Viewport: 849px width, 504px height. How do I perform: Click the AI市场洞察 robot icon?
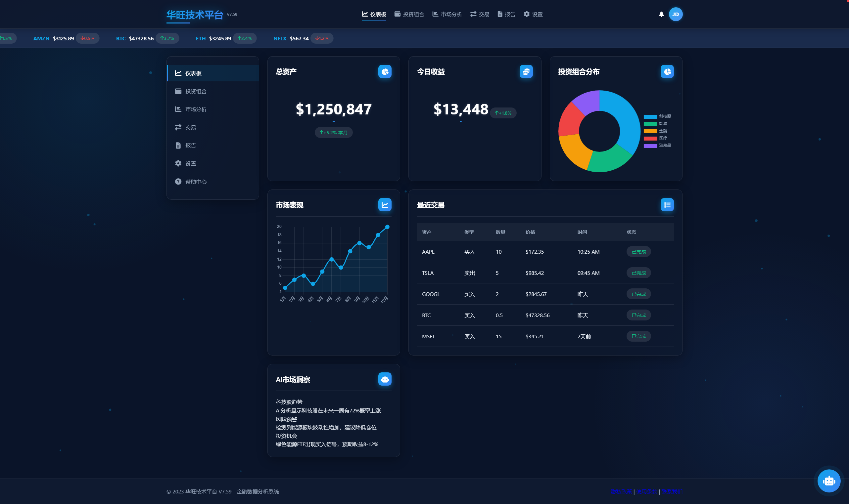385,379
